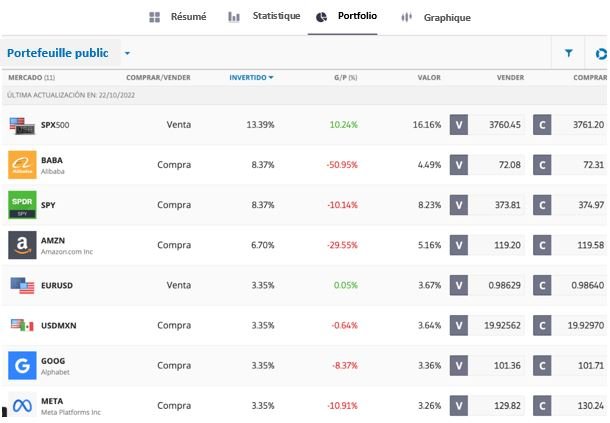Image resolution: width=610 pixels, height=423 pixels.
Task: Click the G/P (%) column header
Action: pyautogui.click(x=345, y=77)
